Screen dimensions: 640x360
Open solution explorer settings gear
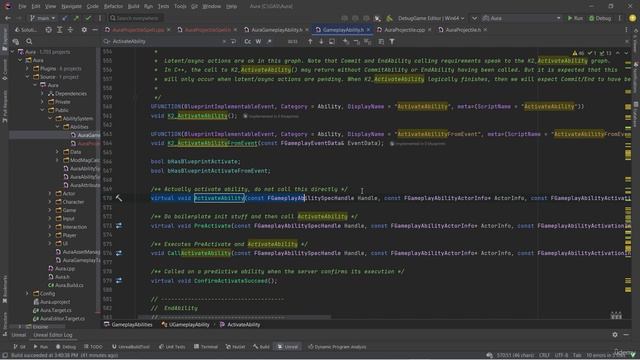[84, 30]
